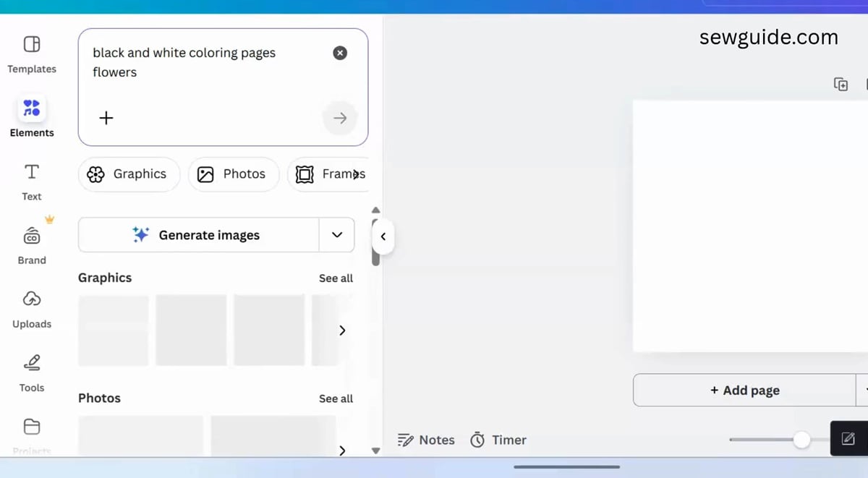868x478 pixels.
Task: Open See all for the Photos section
Action: pos(336,398)
